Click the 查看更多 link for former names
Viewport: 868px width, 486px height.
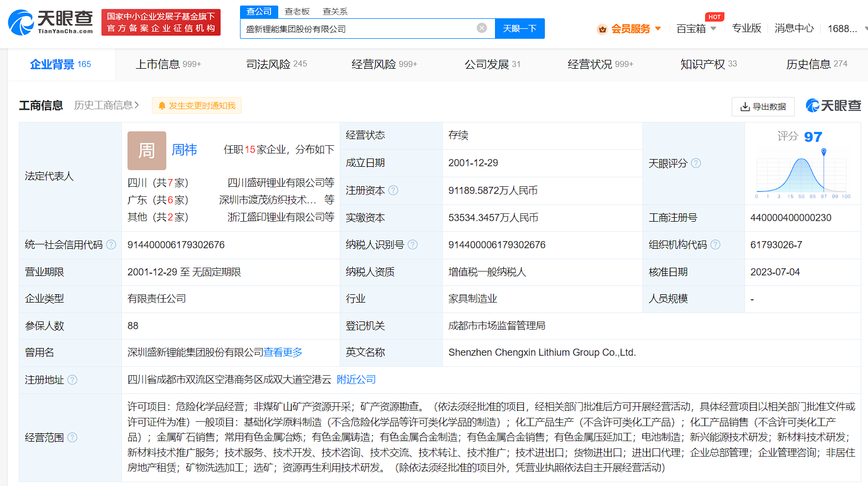pyautogui.click(x=283, y=352)
